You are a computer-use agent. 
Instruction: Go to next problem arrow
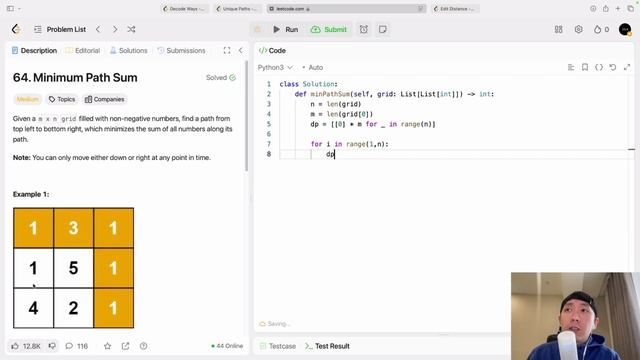(x=115, y=29)
